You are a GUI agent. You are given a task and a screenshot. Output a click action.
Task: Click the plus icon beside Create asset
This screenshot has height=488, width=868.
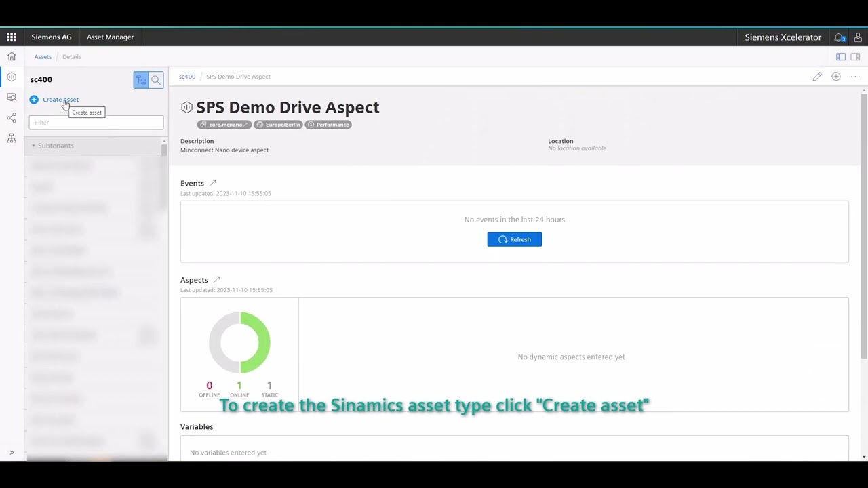[x=34, y=100]
